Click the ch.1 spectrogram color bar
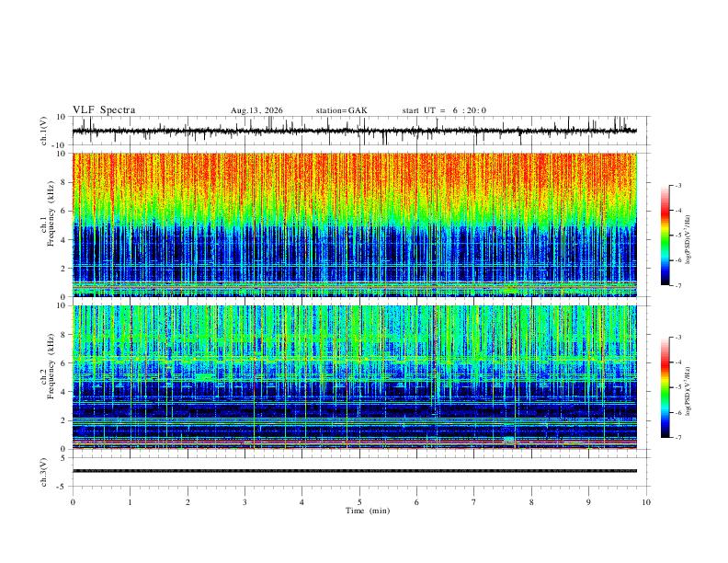728x563 pixels. point(665,236)
